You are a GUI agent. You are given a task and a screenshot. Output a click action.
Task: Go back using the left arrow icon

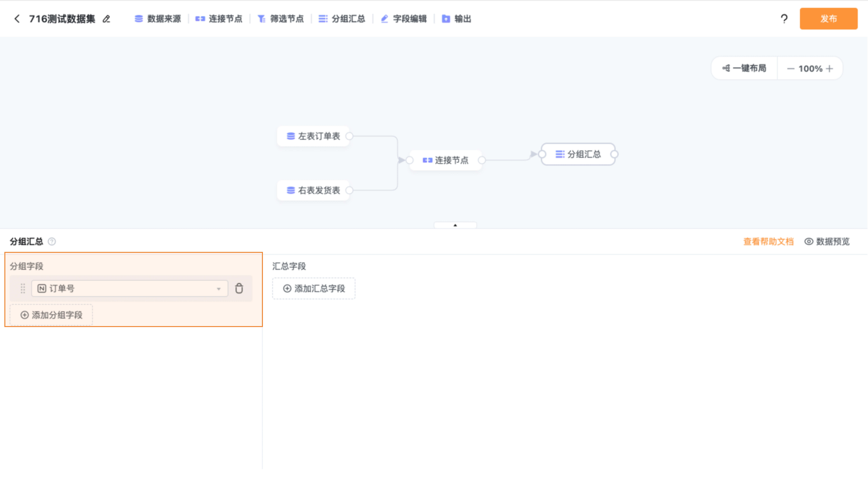(x=17, y=19)
